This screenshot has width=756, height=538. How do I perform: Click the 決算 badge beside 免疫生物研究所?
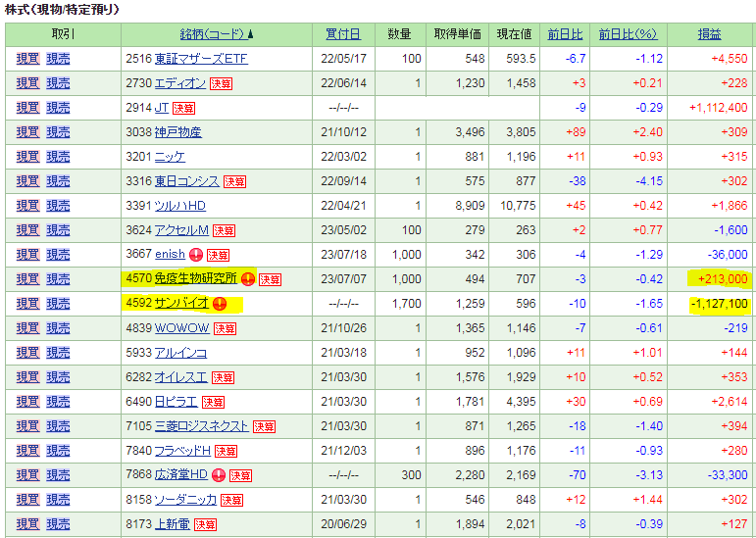270,280
